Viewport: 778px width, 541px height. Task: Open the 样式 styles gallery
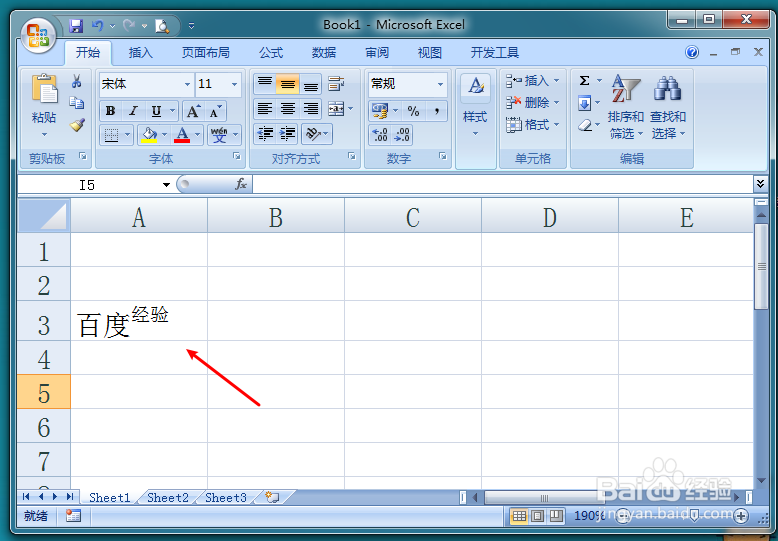click(x=475, y=105)
